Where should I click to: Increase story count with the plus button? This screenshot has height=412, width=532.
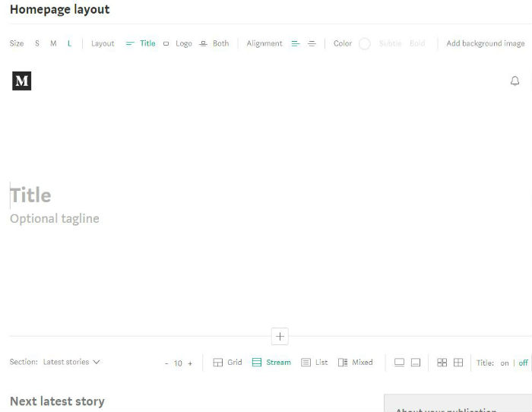190,363
